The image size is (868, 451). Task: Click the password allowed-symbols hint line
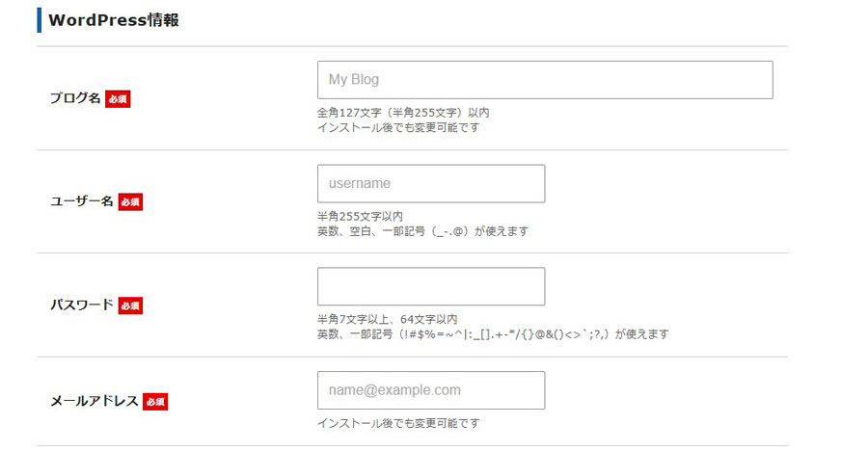click(493, 334)
